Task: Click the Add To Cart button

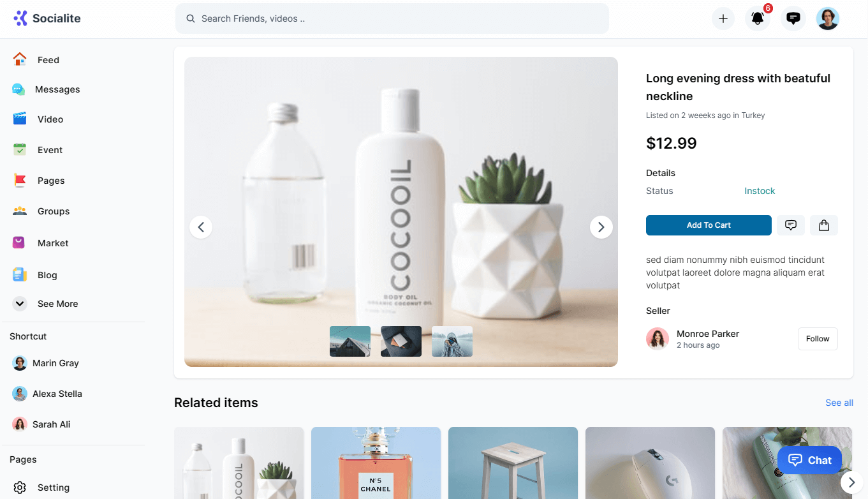Action: click(709, 225)
